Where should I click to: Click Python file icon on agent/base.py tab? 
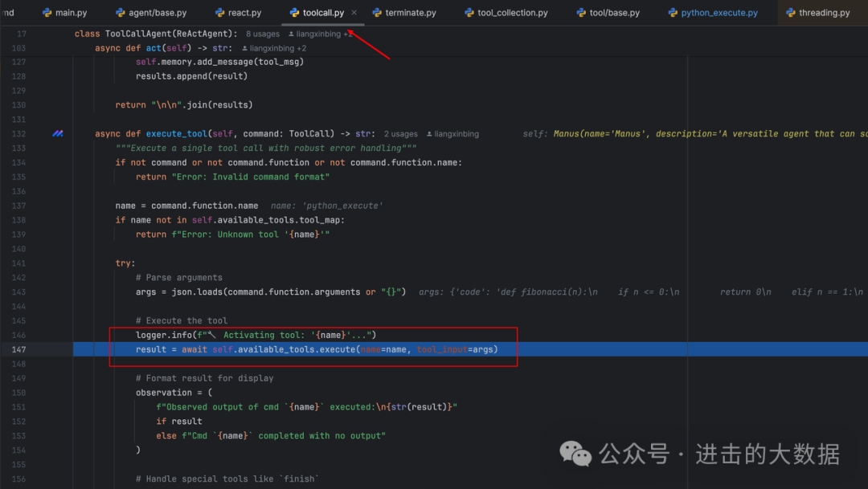click(120, 12)
